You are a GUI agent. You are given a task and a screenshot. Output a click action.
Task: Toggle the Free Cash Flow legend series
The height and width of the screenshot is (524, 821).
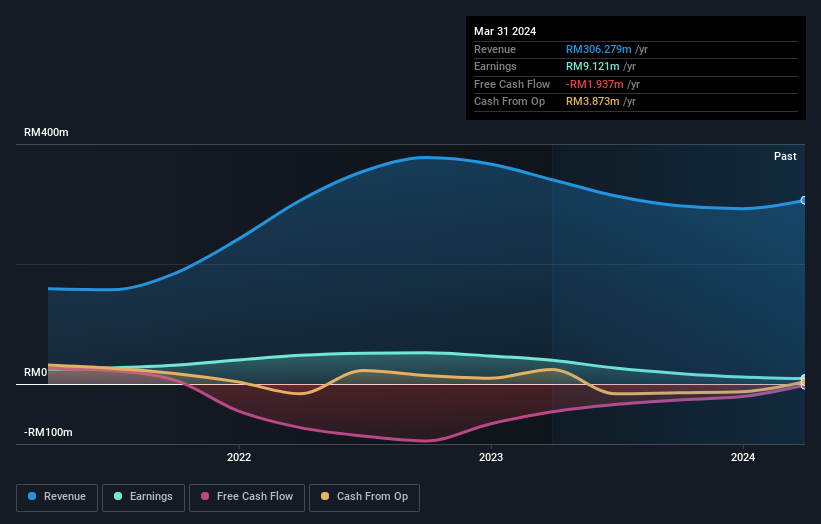tap(247, 497)
